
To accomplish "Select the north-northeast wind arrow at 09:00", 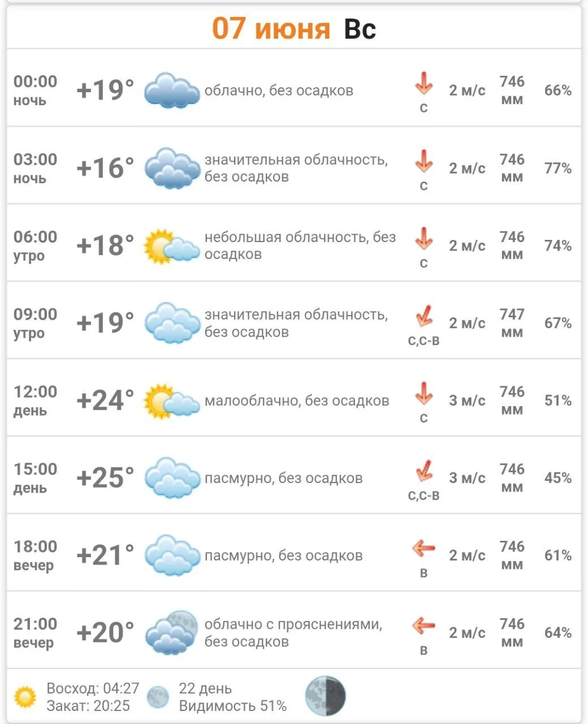I will (x=423, y=316).
